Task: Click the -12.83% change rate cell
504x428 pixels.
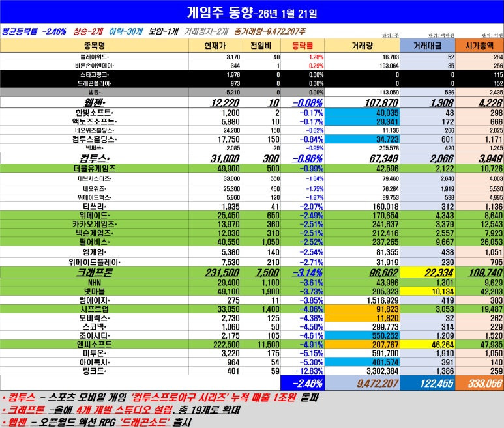Action: pos(303,371)
